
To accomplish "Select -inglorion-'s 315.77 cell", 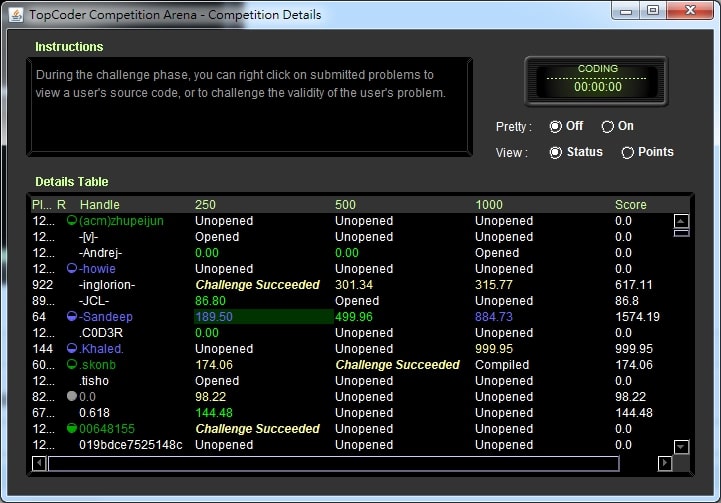I will tap(494, 285).
